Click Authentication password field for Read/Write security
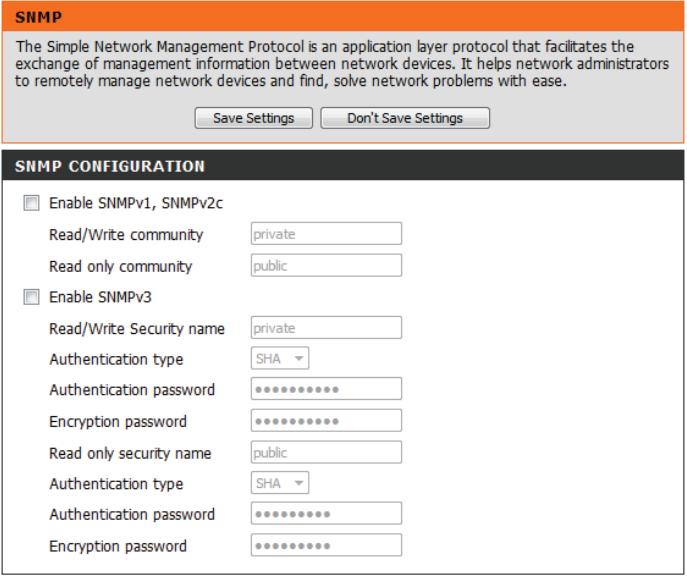This screenshot has height=576, width=687. click(x=325, y=389)
